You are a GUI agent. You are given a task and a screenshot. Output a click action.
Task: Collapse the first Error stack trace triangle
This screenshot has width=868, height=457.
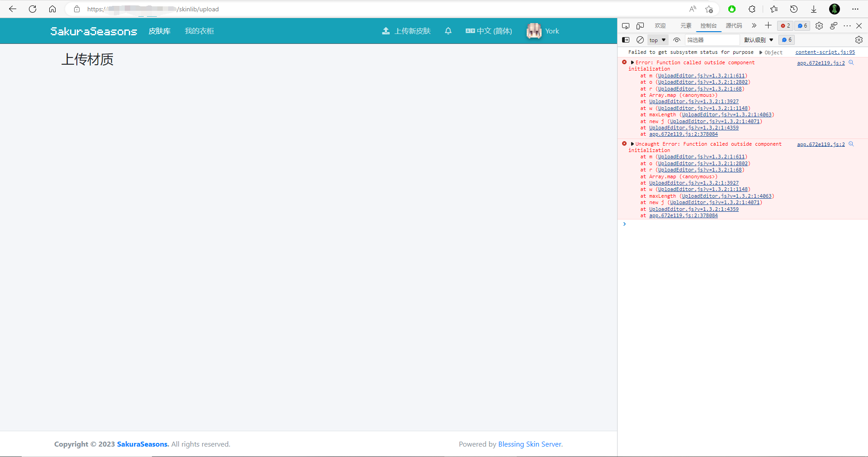click(632, 62)
